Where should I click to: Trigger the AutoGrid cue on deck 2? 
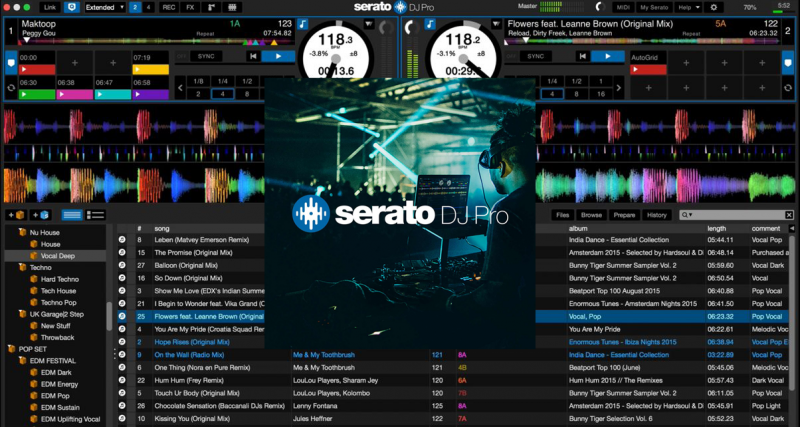[648, 63]
